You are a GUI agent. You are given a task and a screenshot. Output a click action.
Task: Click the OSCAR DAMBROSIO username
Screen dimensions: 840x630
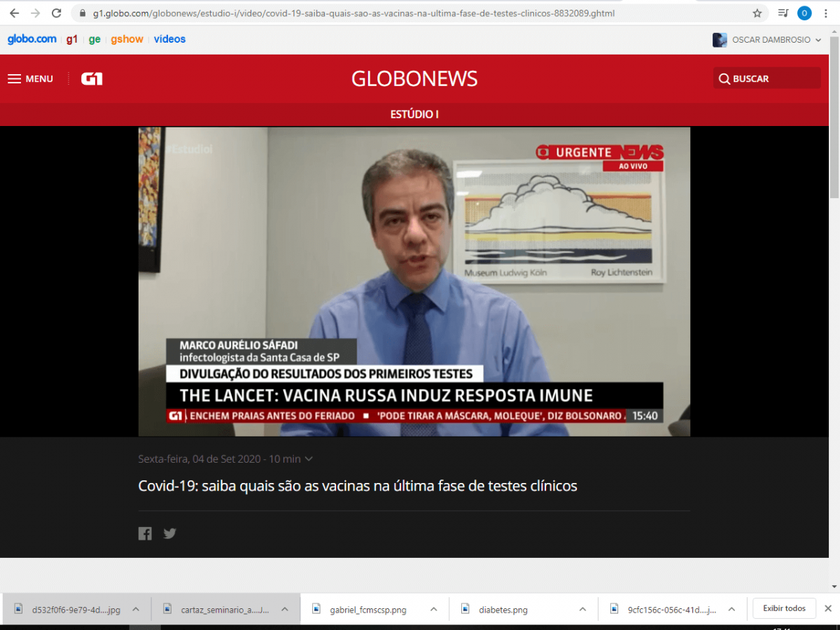[771, 40]
